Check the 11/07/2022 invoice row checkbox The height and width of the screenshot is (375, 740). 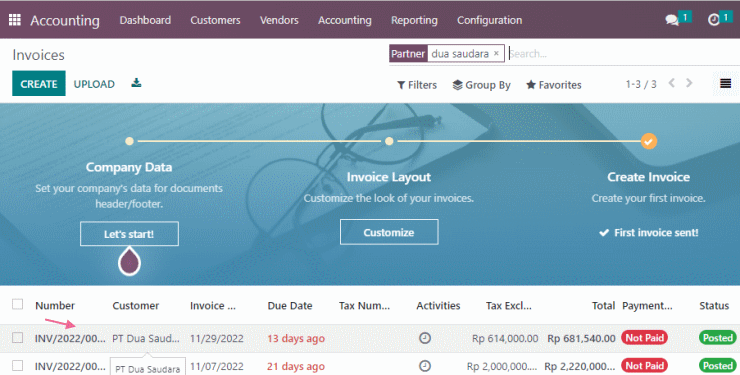tap(17, 365)
